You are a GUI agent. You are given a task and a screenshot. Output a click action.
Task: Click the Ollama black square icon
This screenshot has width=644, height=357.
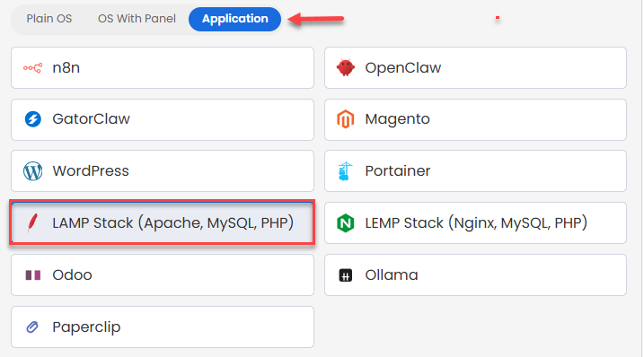[346, 275]
